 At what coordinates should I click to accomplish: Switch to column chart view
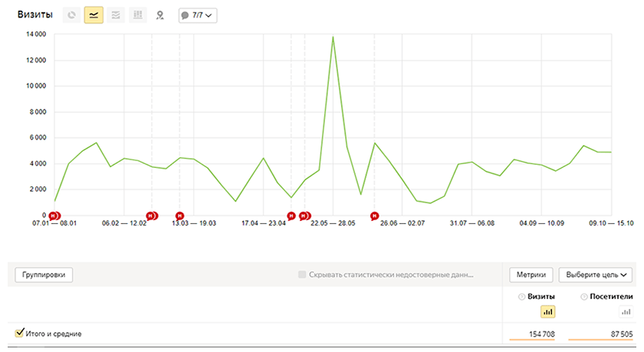(137, 15)
